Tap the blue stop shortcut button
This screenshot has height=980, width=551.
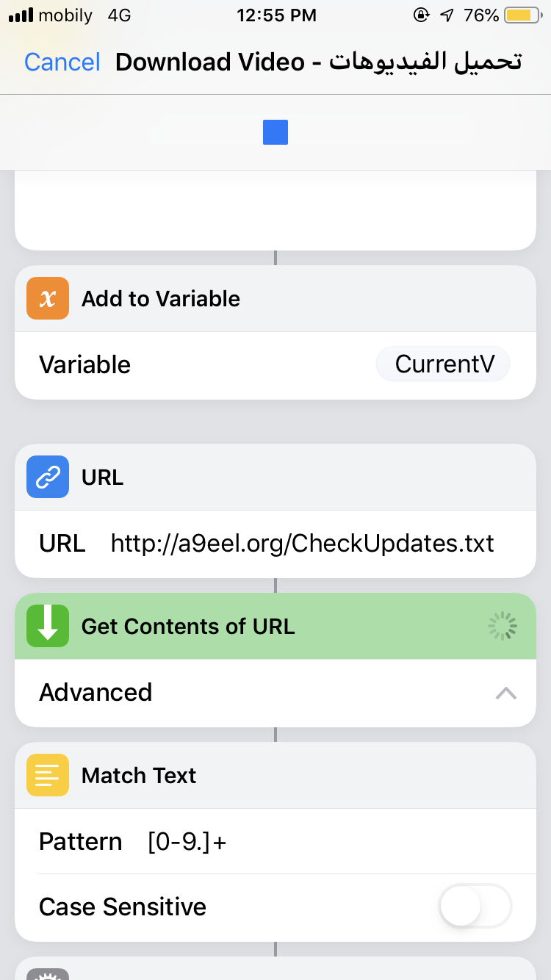275,132
